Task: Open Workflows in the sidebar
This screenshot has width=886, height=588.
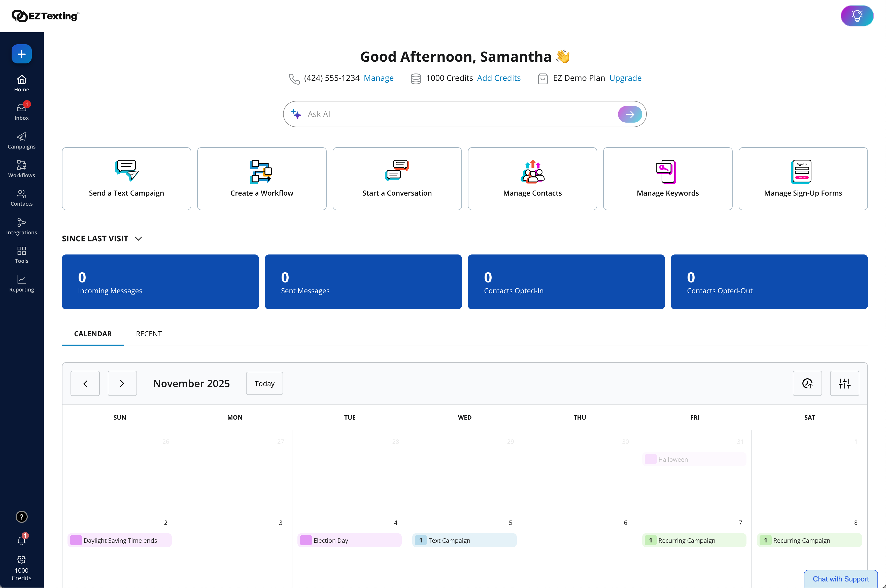Action: [x=21, y=169]
